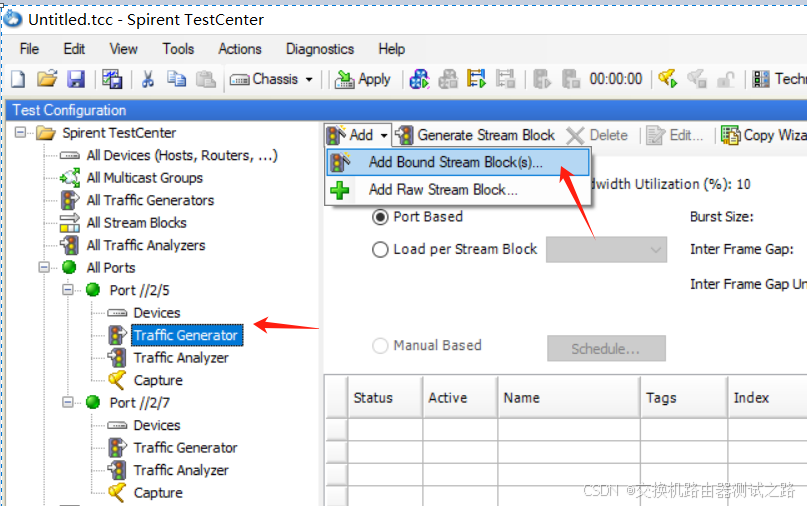This screenshot has height=506, width=807.
Task: Click the gray results stop icon beside timer
Action: (571, 79)
